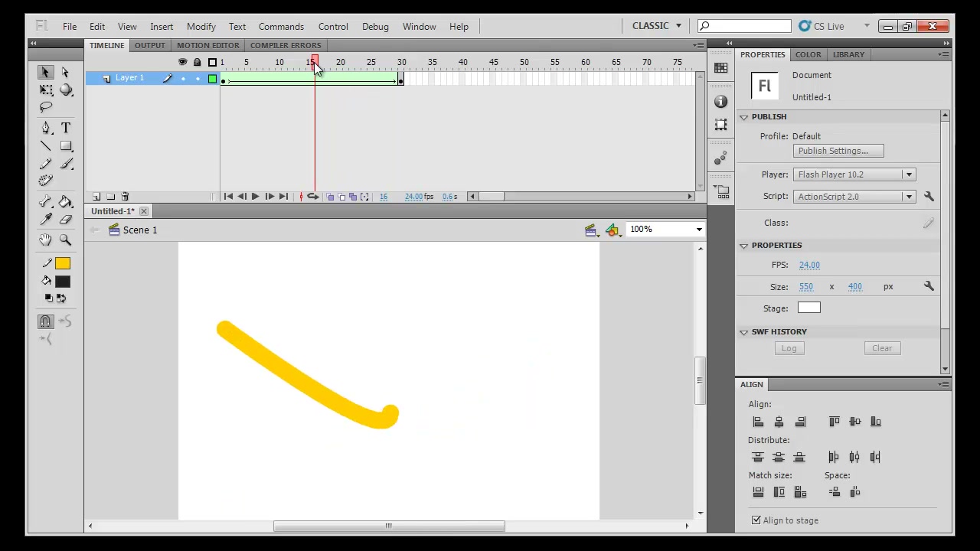Image resolution: width=980 pixels, height=551 pixels.
Task: Activate the Zoom magnifier tool
Action: [66, 240]
